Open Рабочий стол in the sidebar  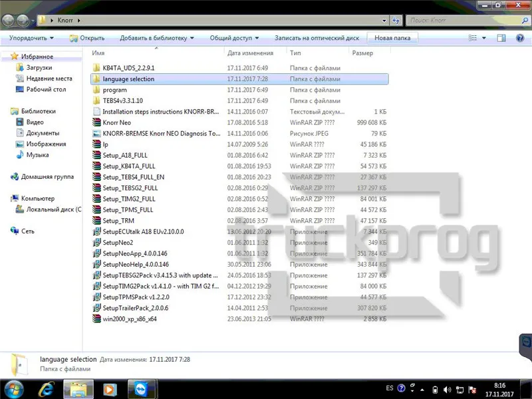pos(46,89)
